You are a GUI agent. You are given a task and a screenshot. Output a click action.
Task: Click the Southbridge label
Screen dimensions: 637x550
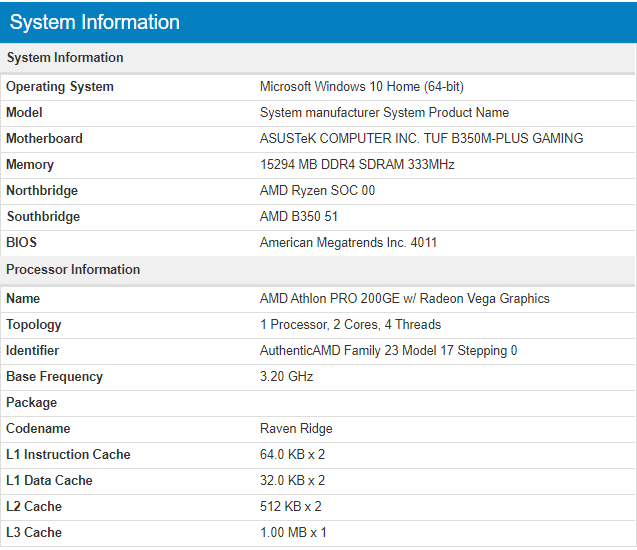43,217
